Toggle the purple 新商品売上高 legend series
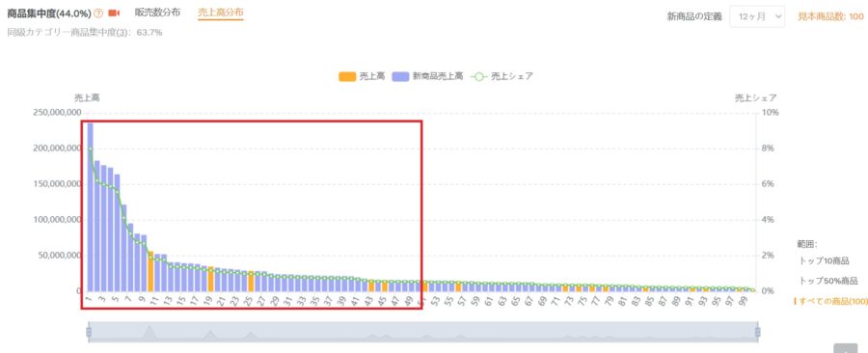This screenshot has height=353, width=868. (427, 76)
